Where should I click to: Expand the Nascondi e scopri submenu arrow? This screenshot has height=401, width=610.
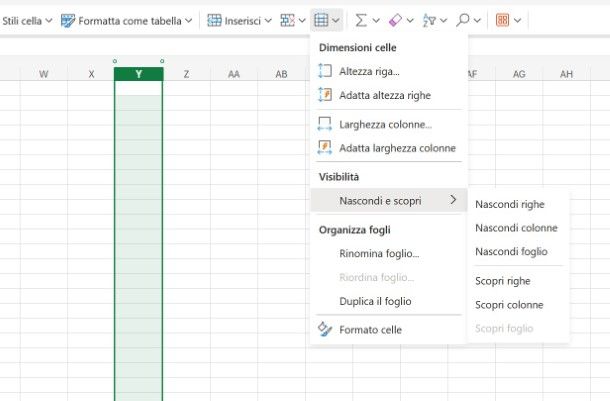453,200
